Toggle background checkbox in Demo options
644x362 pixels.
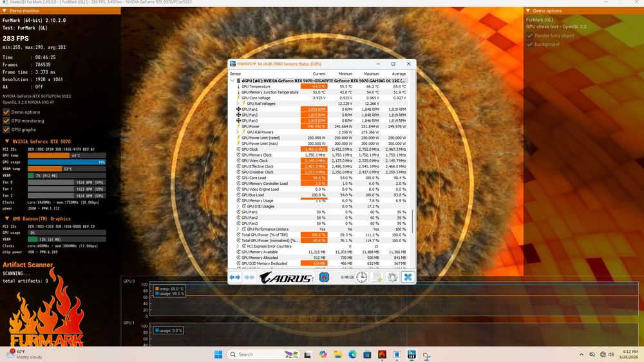[x=530, y=44]
